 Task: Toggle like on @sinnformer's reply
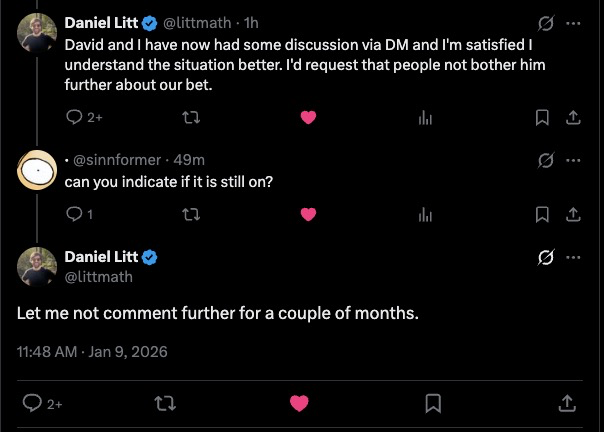(x=308, y=213)
